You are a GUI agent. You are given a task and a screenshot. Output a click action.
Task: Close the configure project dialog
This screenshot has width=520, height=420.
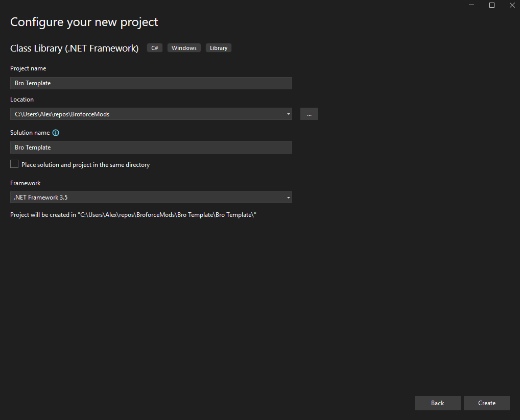(x=512, y=5)
